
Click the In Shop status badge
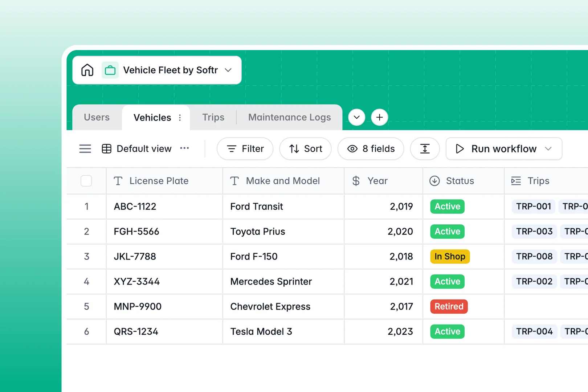tap(450, 257)
